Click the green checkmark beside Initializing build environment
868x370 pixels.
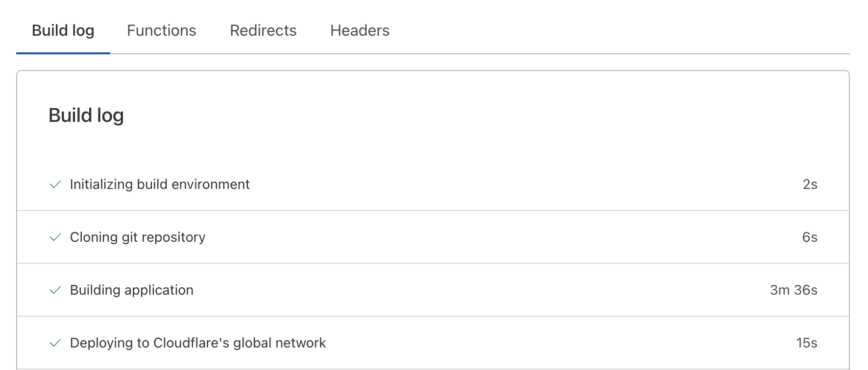(x=55, y=185)
